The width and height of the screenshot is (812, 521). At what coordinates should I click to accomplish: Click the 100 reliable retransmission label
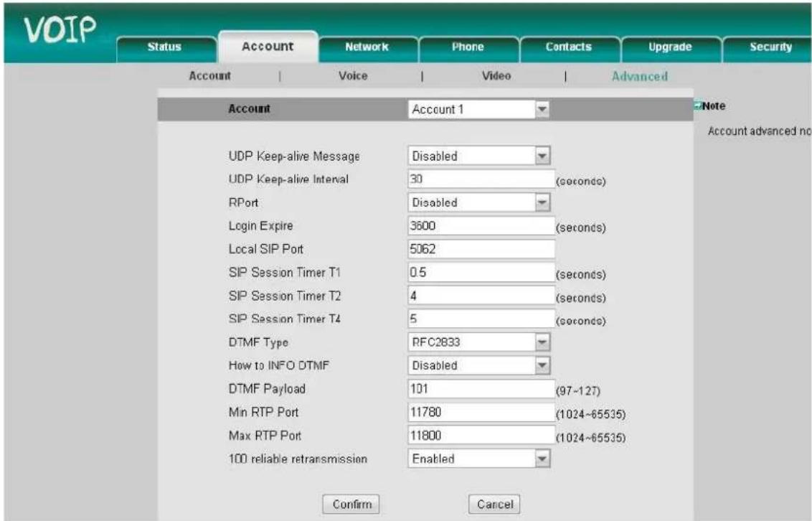coord(298,459)
